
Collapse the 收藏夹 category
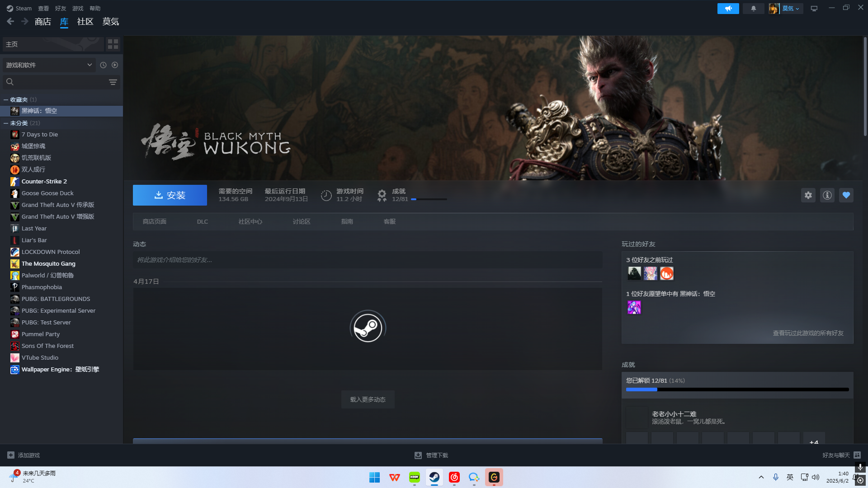point(6,99)
